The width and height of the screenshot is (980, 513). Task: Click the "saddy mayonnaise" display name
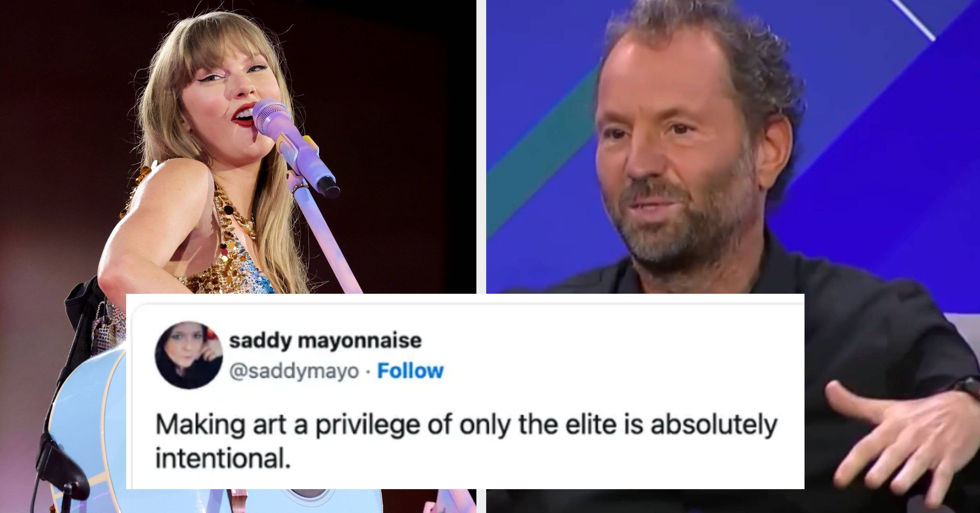click(x=325, y=340)
